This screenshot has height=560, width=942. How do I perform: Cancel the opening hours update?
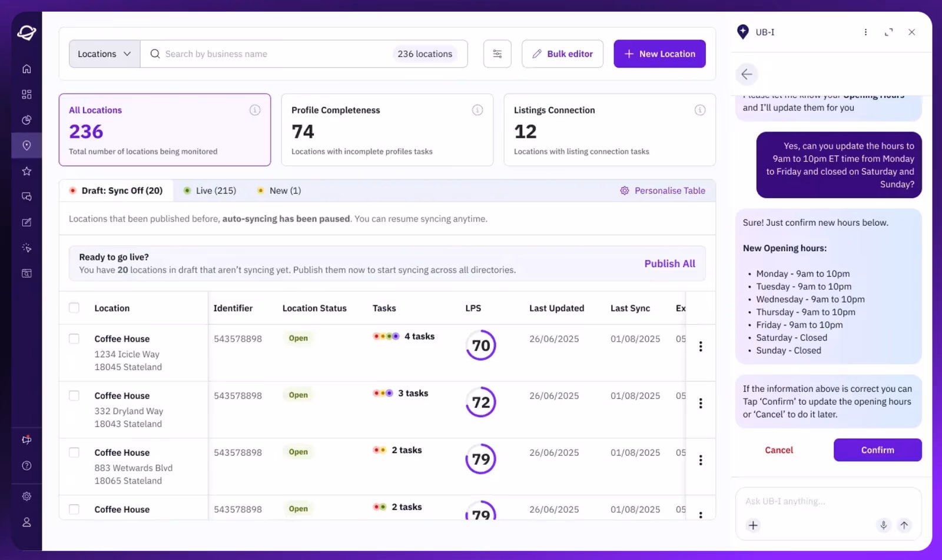(779, 450)
